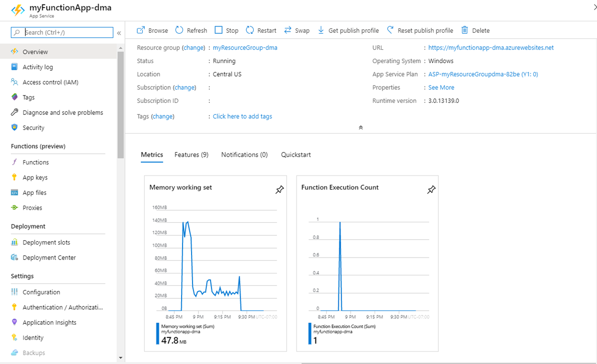Open the myResourceGroup-dma link
Viewport: 597px width, 364px height.
[x=245, y=48]
